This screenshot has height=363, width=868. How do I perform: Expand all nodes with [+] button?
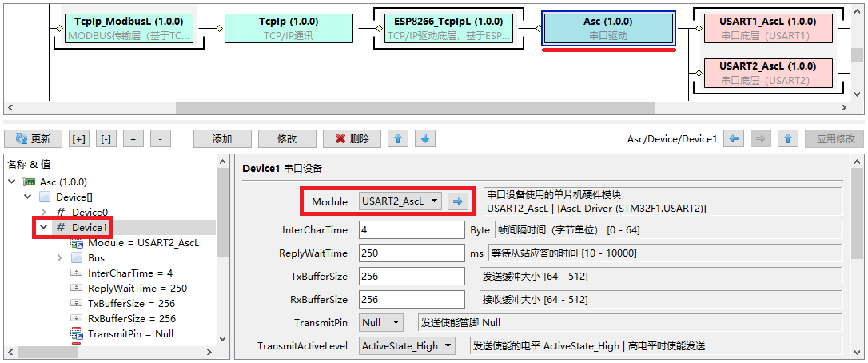pos(78,138)
